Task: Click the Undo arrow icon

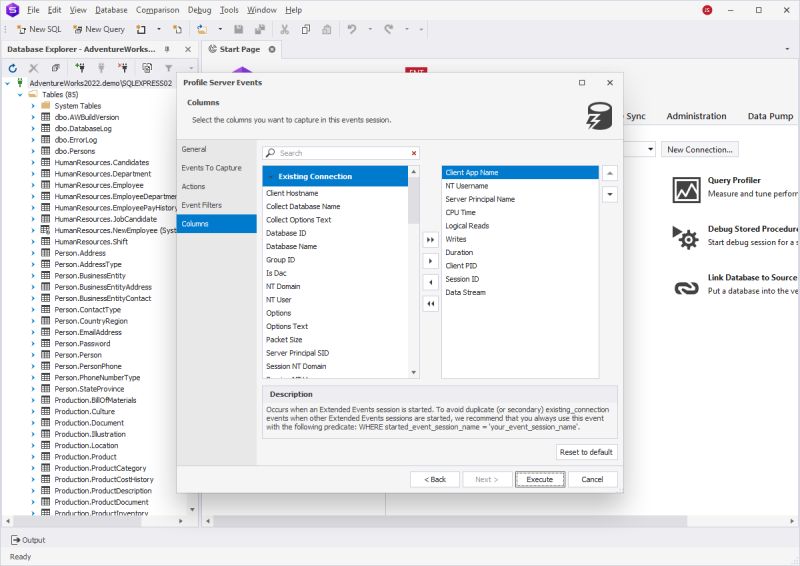Action: pyautogui.click(x=352, y=30)
